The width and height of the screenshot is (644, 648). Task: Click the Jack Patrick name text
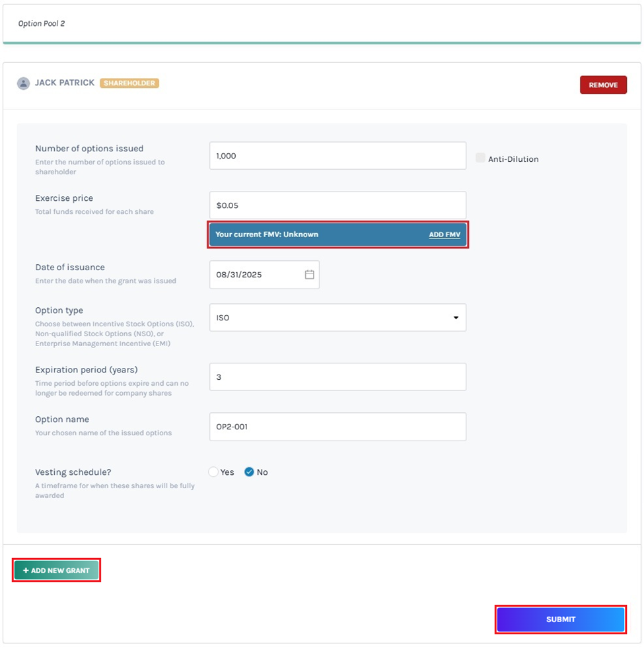65,83
